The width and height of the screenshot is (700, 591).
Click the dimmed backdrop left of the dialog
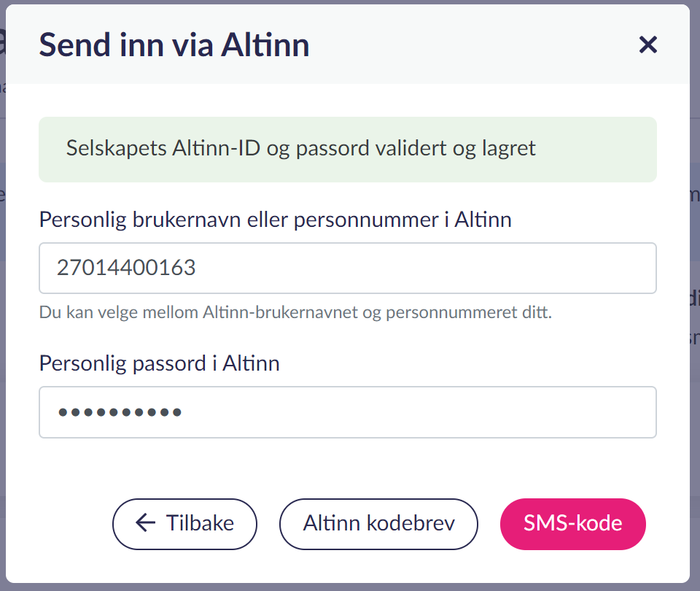click(x=3, y=365)
